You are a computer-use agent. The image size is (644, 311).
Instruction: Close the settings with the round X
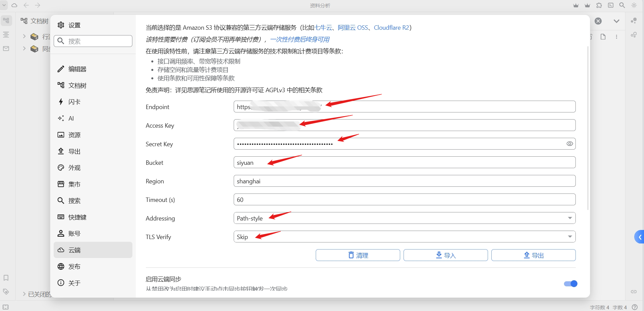598,21
